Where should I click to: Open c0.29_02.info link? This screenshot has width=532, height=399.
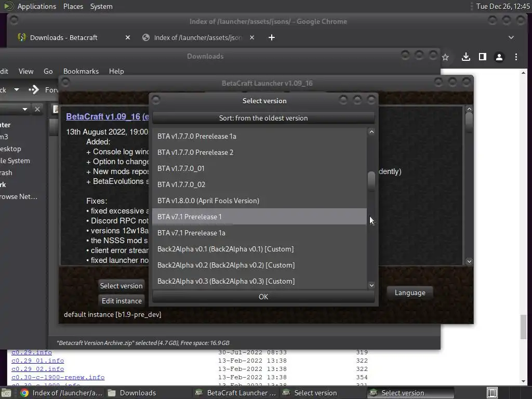point(37,369)
